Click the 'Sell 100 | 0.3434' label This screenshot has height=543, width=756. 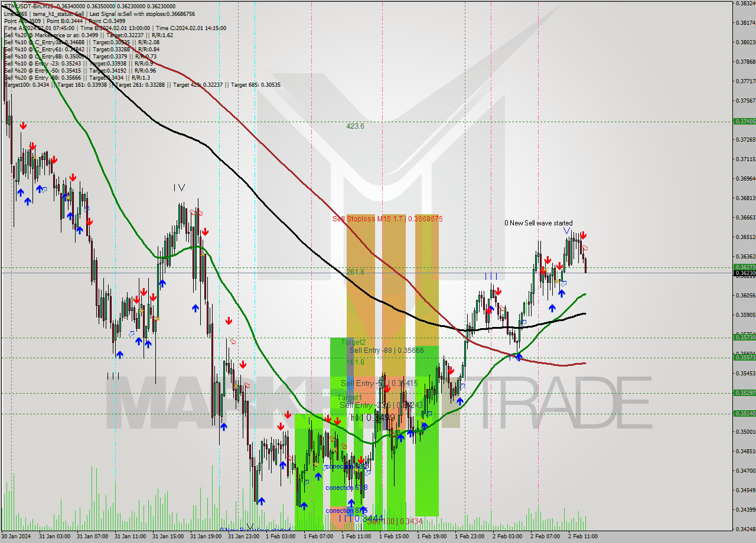point(394,521)
